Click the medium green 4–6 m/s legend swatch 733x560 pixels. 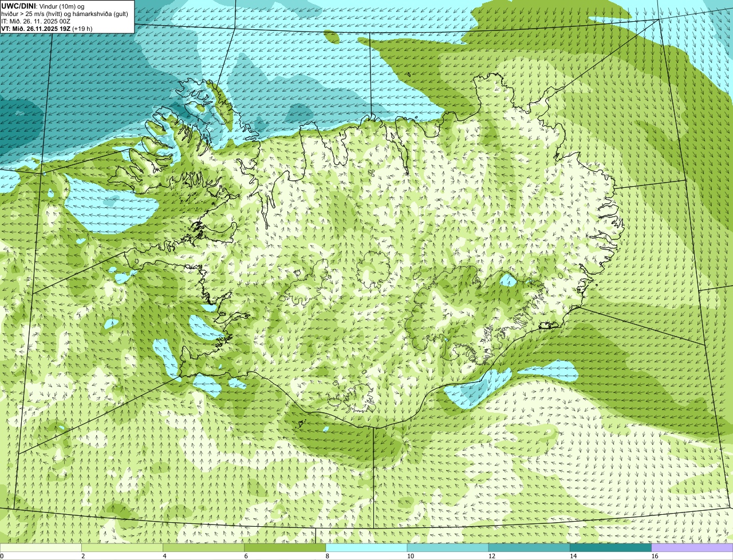point(203,548)
